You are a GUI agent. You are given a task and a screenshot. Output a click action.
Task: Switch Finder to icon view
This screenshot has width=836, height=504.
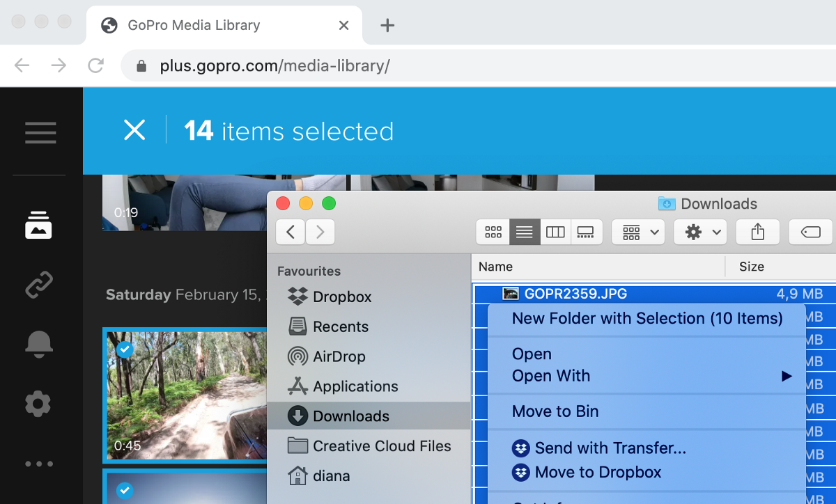(x=493, y=232)
